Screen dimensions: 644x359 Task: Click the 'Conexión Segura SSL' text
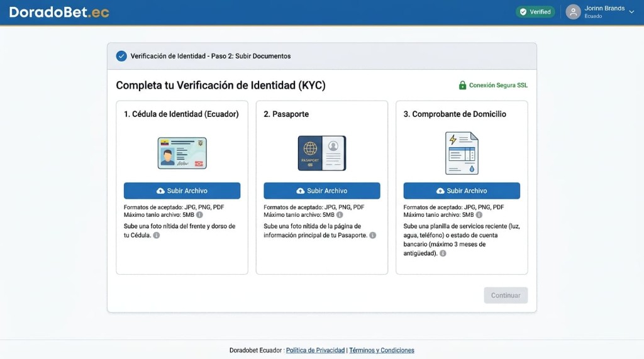[498, 85]
